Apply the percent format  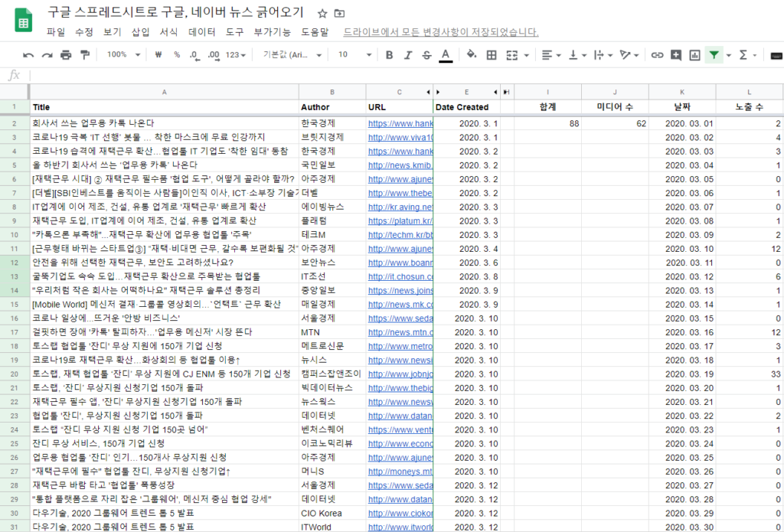click(177, 55)
